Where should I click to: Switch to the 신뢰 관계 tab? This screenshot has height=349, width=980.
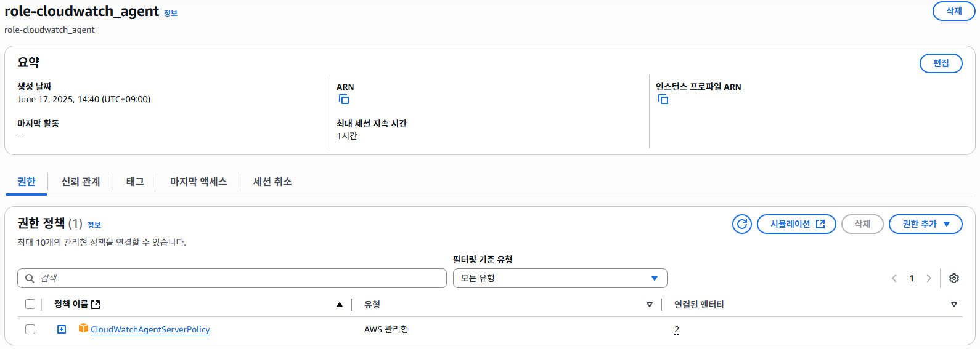tap(81, 182)
